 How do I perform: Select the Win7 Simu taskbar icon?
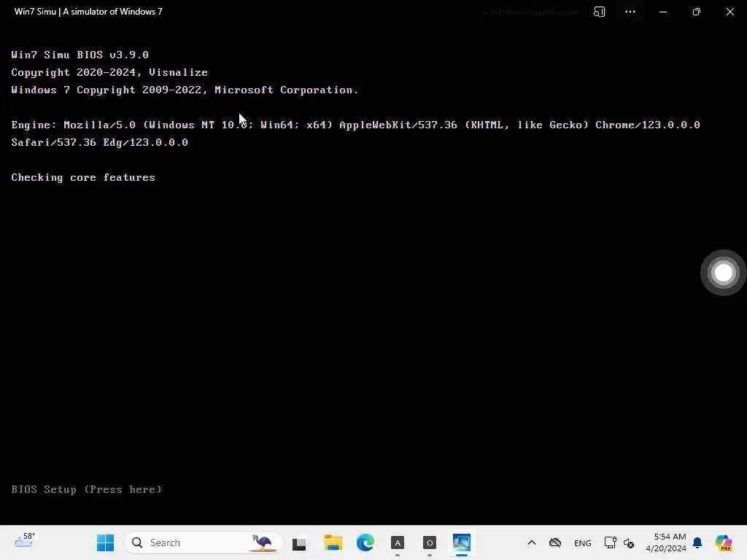[462, 542]
